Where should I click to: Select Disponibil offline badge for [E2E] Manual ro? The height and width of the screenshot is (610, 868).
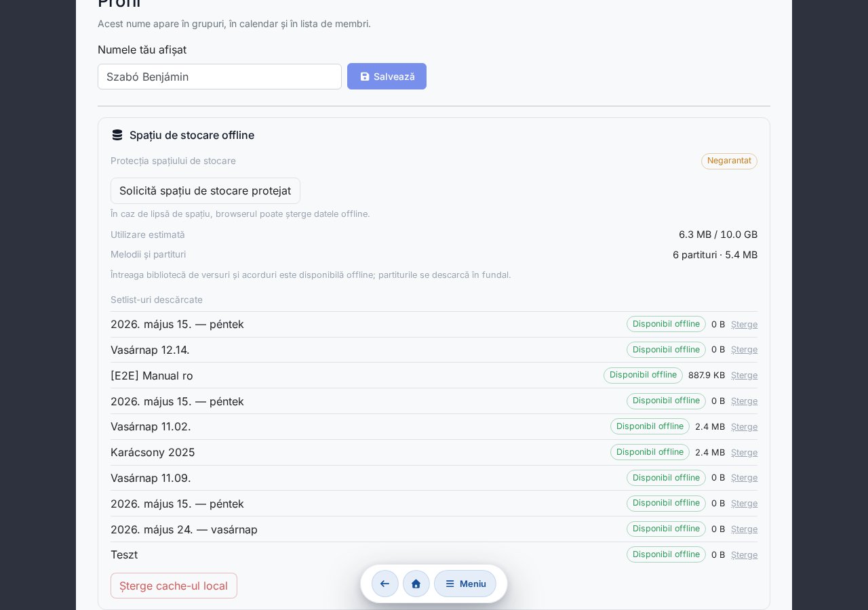(643, 375)
